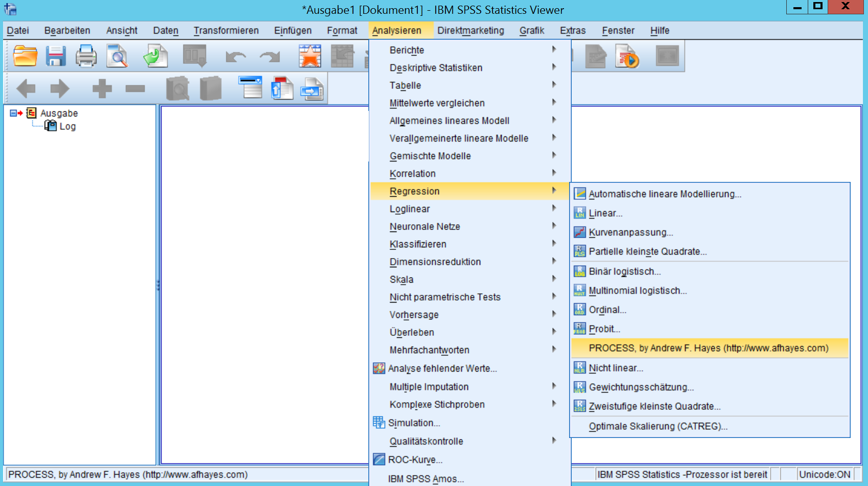Choose Binär logistisch... regression
This screenshot has height=486, width=868.
[x=710, y=271]
